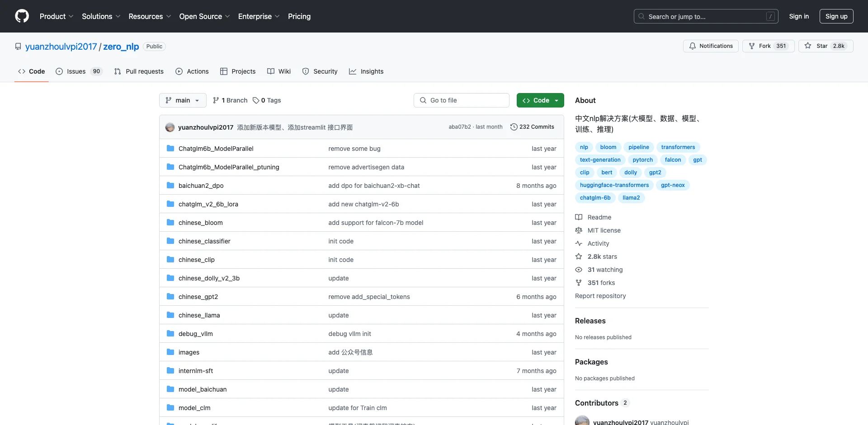This screenshot has width=868, height=425.
Task: Click the tag icon next to 0 Tags
Action: click(x=256, y=100)
